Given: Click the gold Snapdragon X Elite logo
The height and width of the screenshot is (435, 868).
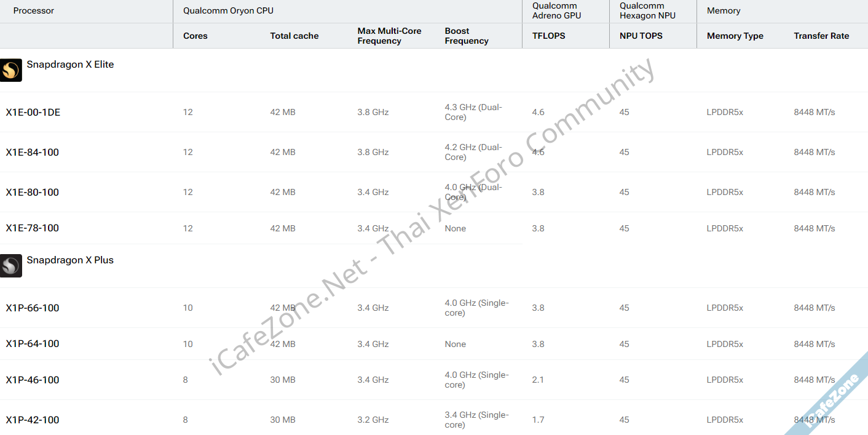Looking at the screenshot, I should pos(11,70).
